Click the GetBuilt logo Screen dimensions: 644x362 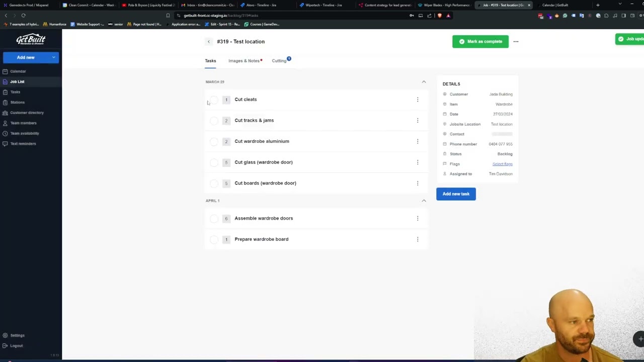pos(31,39)
